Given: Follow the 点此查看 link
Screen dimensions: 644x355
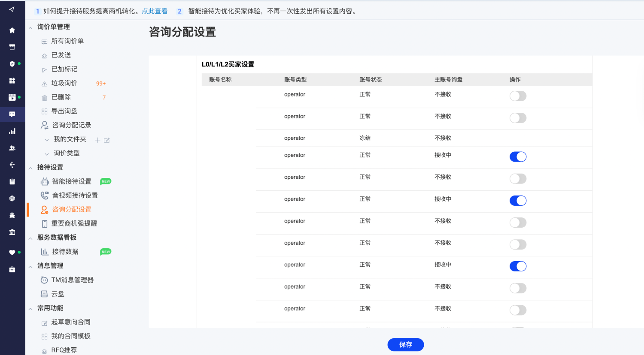Looking at the screenshot, I should tap(155, 11).
